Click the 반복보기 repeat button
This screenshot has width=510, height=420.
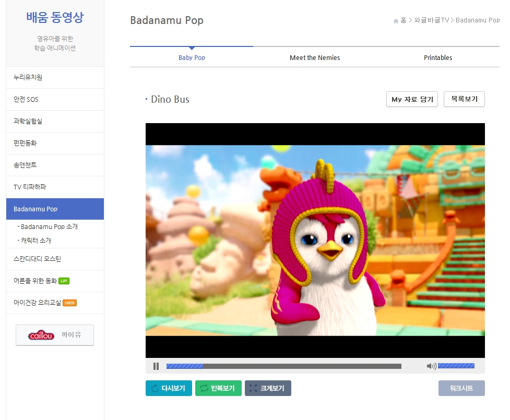(x=218, y=388)
